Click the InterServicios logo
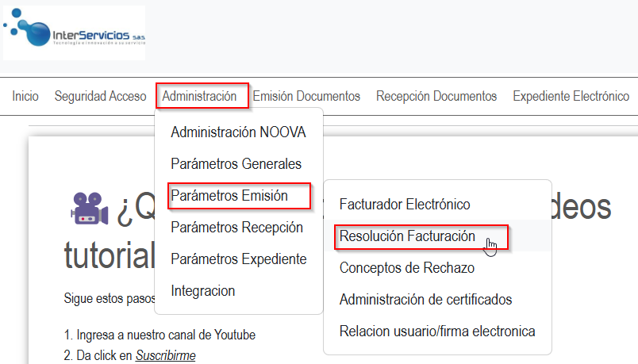This screenshot has height=364, width=638. (x=74, y=33)
